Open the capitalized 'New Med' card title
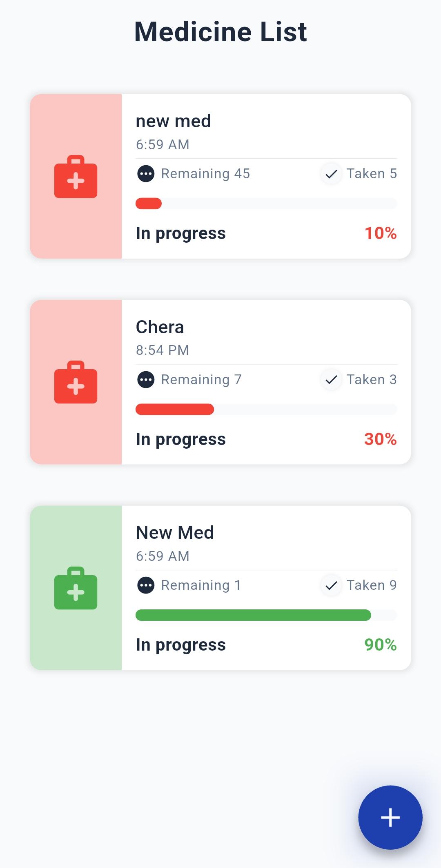This screenshot has width=441, height=868. click(x=175, y=533)
